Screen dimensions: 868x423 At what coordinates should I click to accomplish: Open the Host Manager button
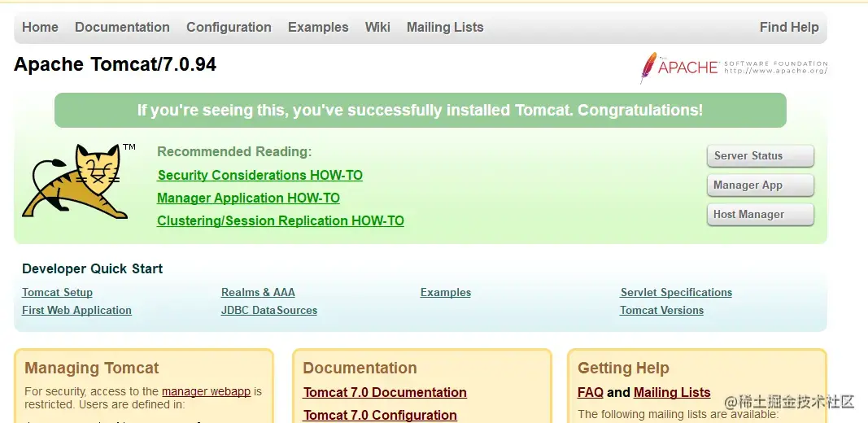(760, 214)
